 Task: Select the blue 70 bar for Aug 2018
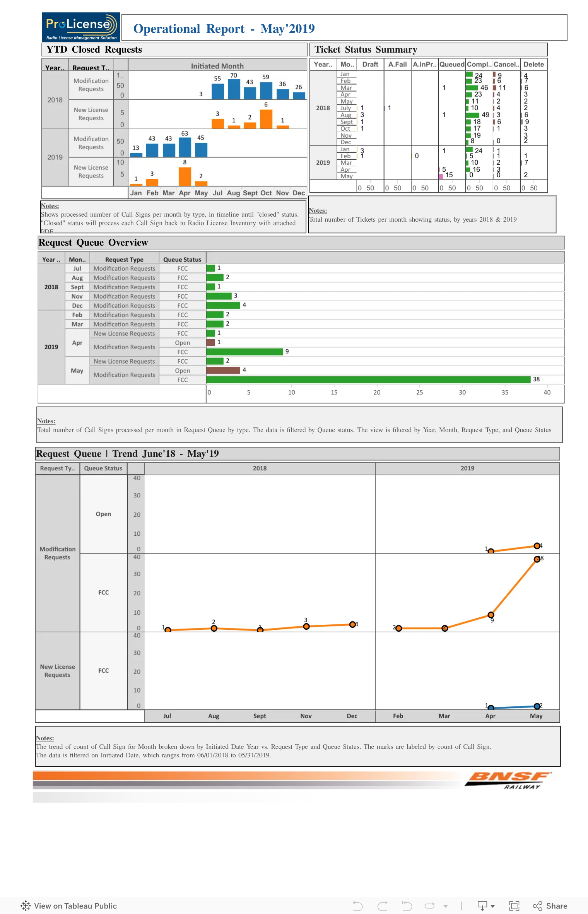point(234,89)
